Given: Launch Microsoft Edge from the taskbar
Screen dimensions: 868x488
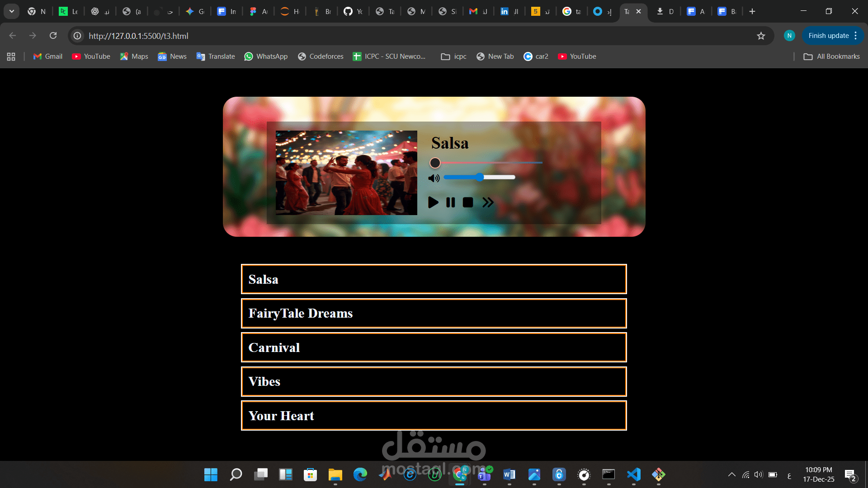Looking at the screenshot, I should (x=360, y=474).
